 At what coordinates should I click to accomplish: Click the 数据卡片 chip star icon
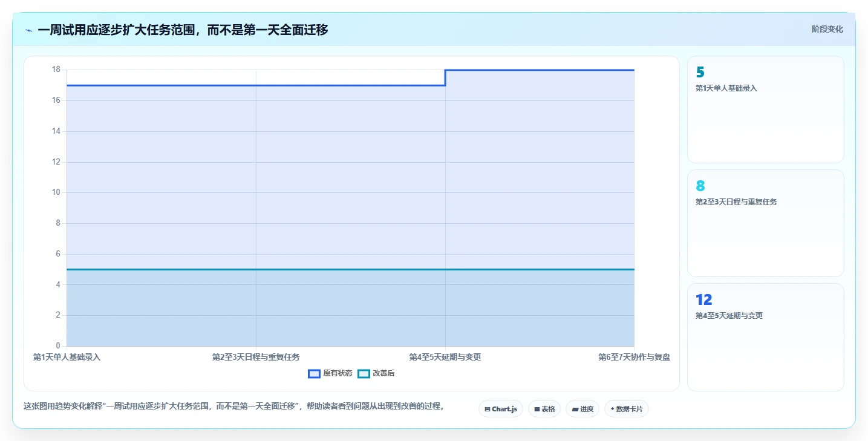612,409
